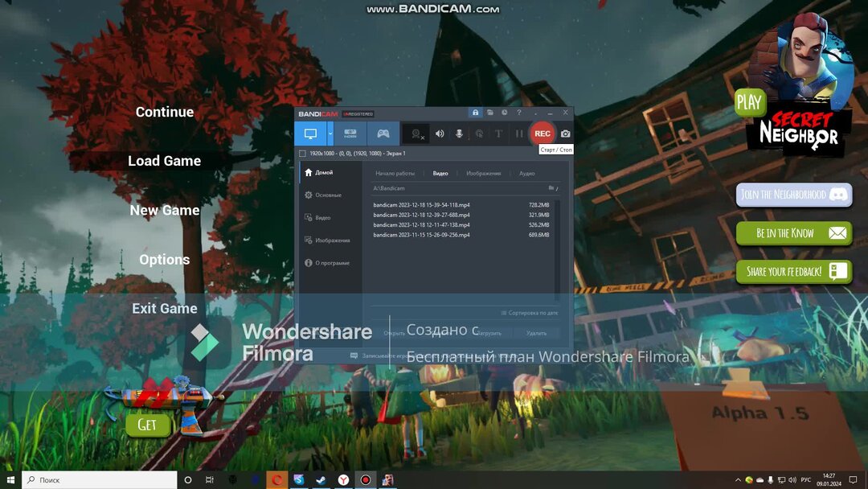Switch to the Изображения tab
The width and height of the screenshot is (868, 489).
[x=483, y=174]
